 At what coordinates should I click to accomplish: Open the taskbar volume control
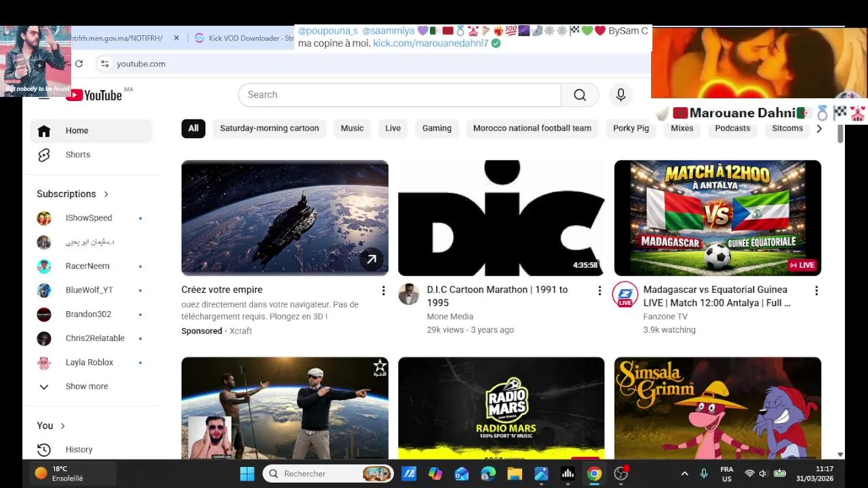tap(763, 474)
